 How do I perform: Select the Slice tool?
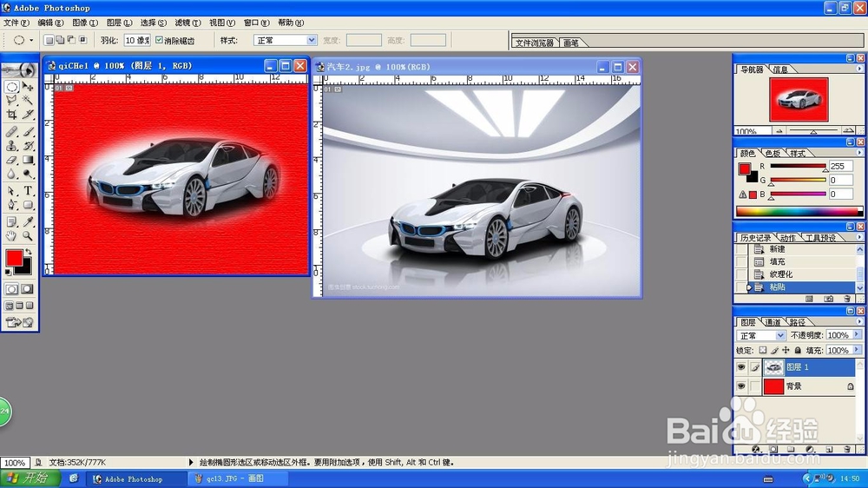click(28, 114)
